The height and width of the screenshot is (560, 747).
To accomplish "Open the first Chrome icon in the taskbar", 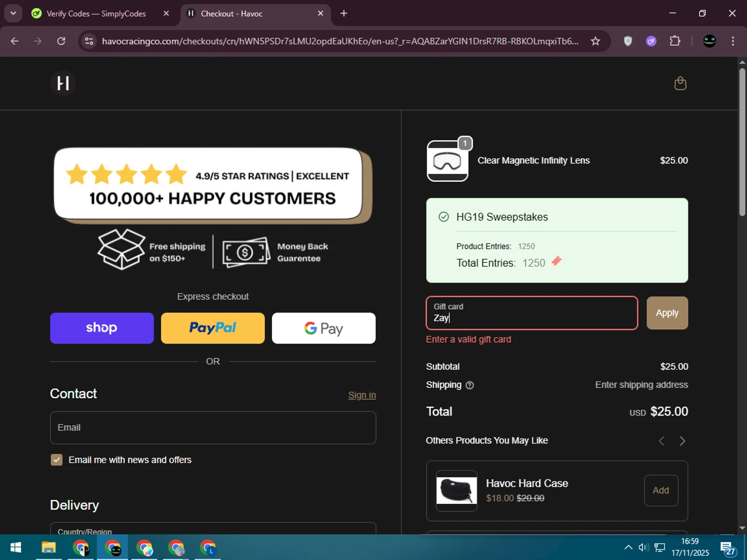I will [81, 548].
